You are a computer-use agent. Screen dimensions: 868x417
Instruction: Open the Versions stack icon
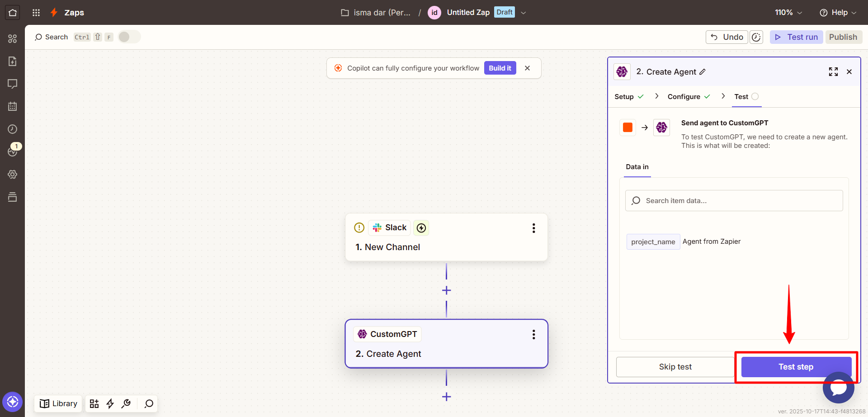(13, 197)
